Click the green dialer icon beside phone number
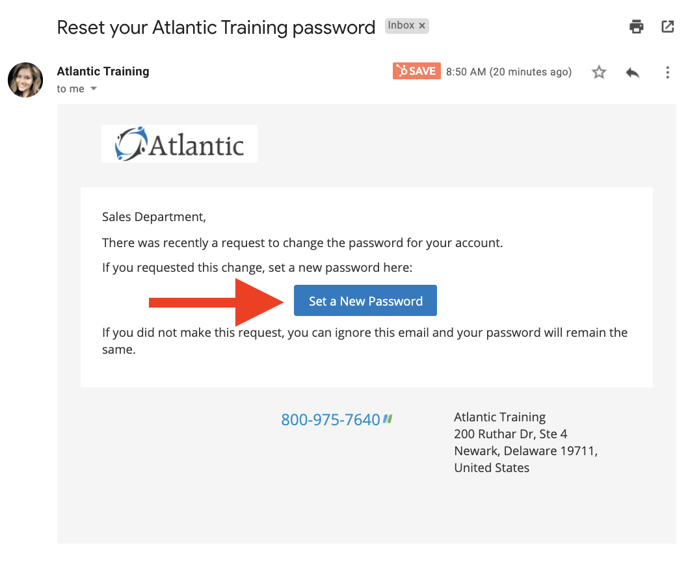Image resolution: width=688 pixels, height=567 pixels. coord(387,419)
